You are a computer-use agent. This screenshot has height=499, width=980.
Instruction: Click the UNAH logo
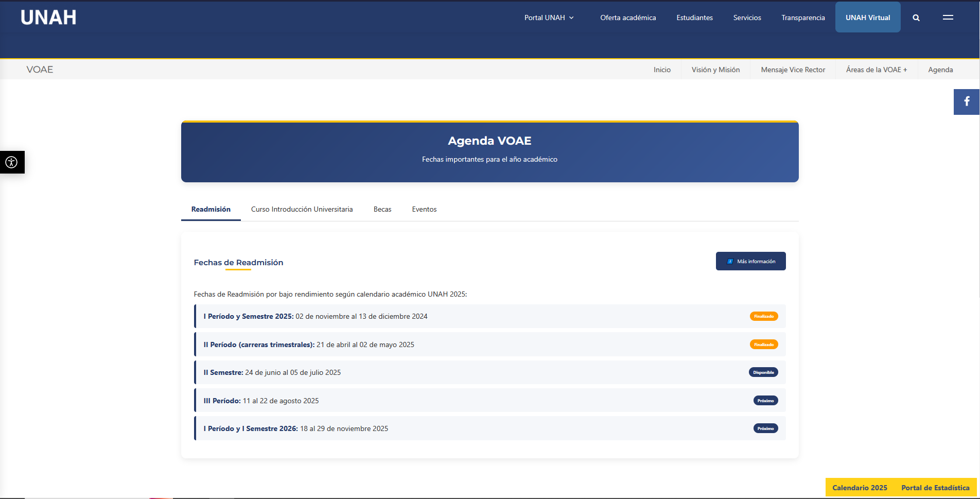point(48,16)
